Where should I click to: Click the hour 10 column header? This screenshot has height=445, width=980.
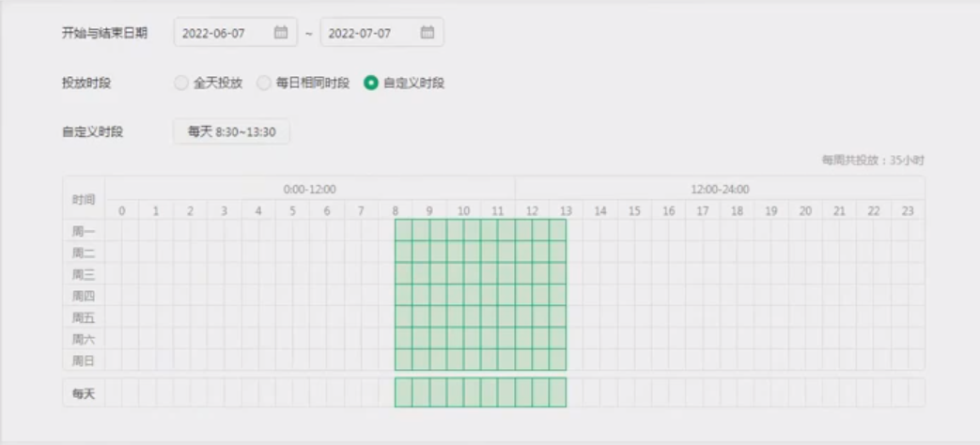click(464, 211)
